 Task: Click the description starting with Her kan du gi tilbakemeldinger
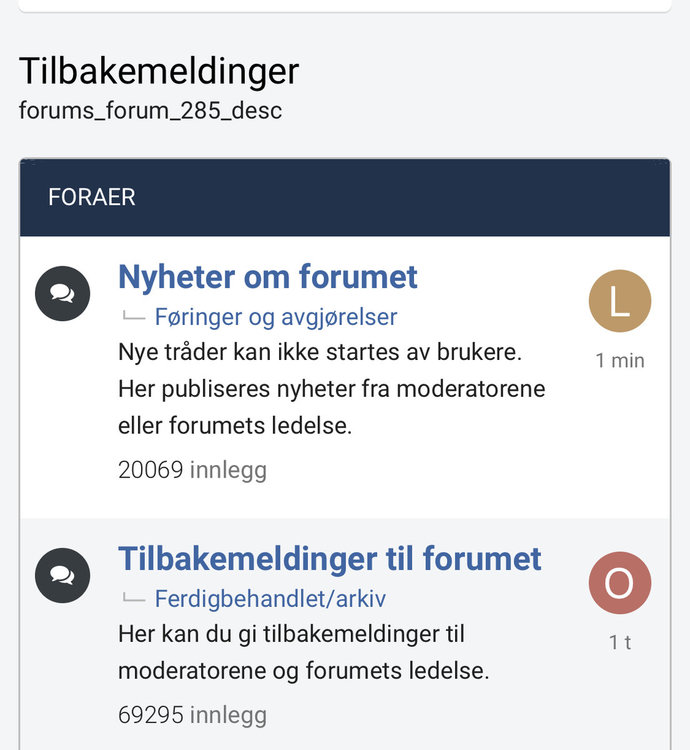tap(304, 652)
